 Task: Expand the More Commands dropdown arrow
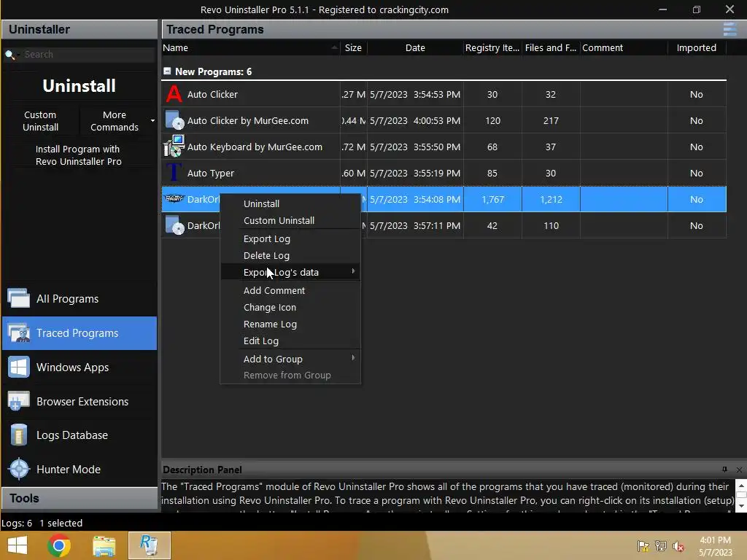152,121
